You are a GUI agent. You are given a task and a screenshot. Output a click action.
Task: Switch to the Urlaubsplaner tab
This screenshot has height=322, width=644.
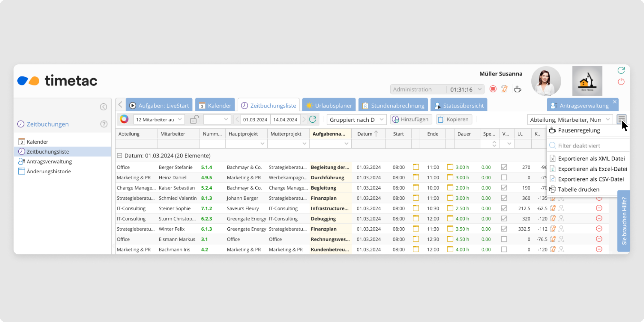329,106
